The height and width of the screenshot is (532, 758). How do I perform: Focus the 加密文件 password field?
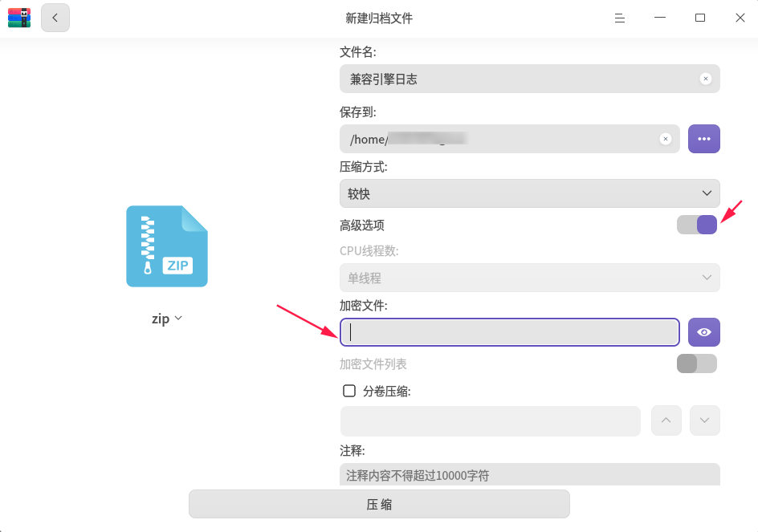pyautogui.click(x=510, y=332)
